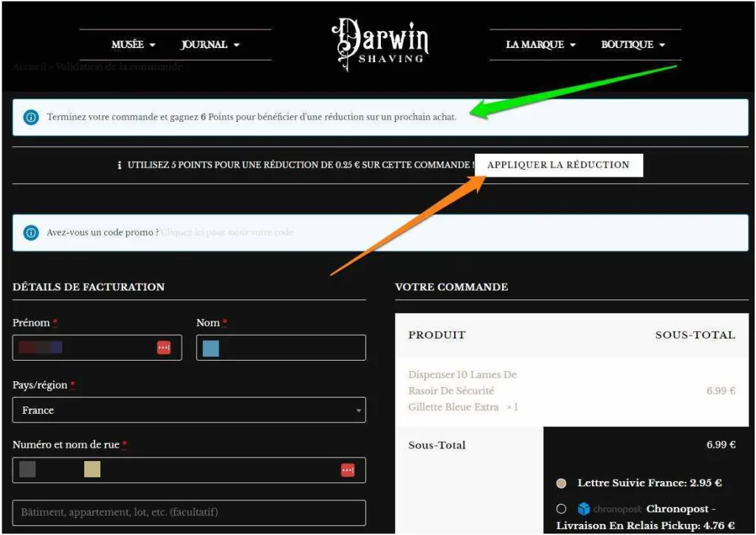Screen dimensions: 756x535
Task: Click the 'Votre commande' heading
Action: coord(451,287)
